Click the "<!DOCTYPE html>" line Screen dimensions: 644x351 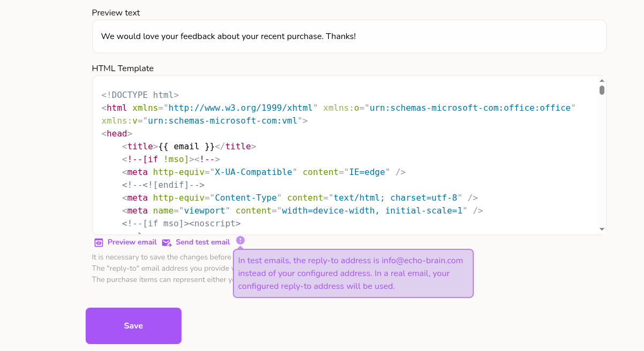(140, 95)
